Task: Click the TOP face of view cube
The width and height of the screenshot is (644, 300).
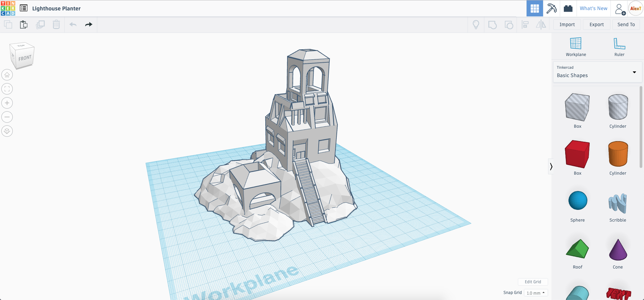Action: point(21,45)
